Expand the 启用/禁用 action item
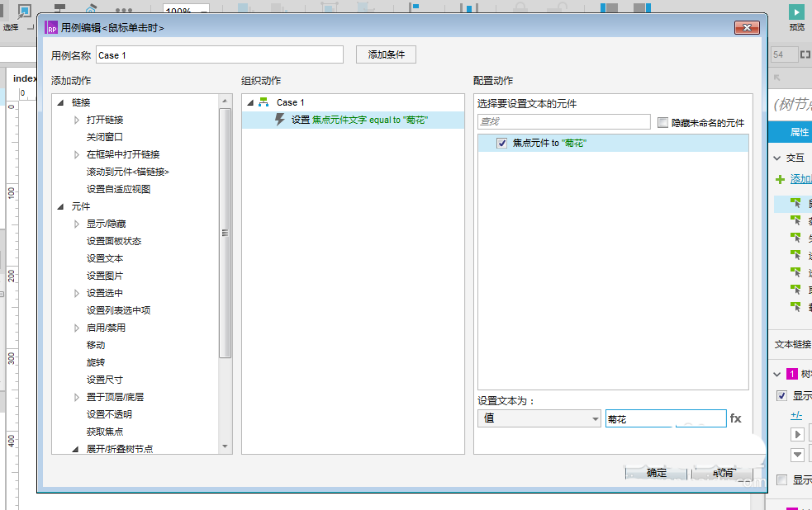Screen dimensions: 812x510 click(77, 328)
